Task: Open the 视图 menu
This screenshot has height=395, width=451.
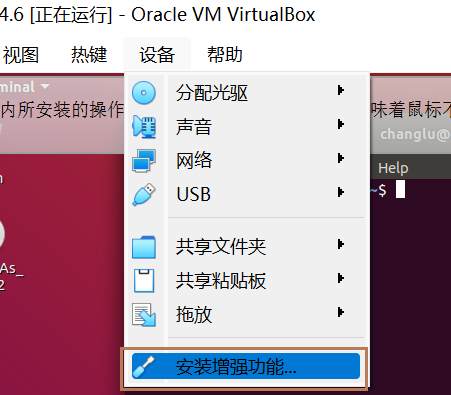Action: (x=21, y=55)
